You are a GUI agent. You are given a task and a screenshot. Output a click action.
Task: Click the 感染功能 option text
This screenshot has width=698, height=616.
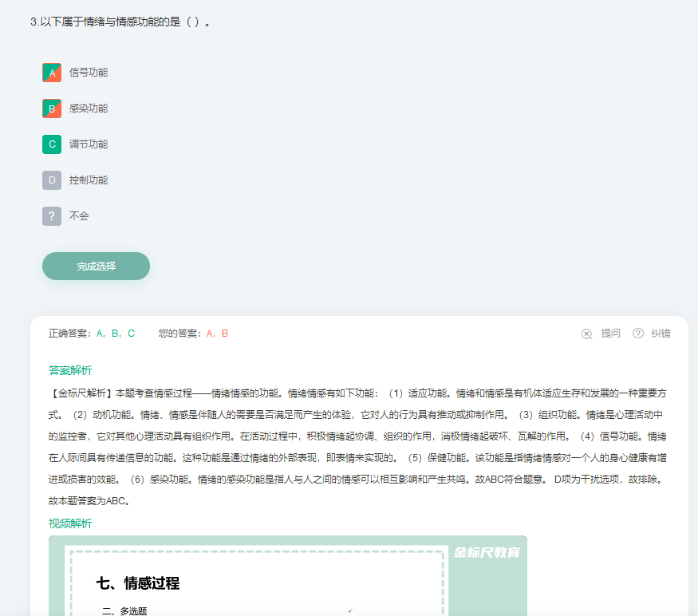[89, 109]
